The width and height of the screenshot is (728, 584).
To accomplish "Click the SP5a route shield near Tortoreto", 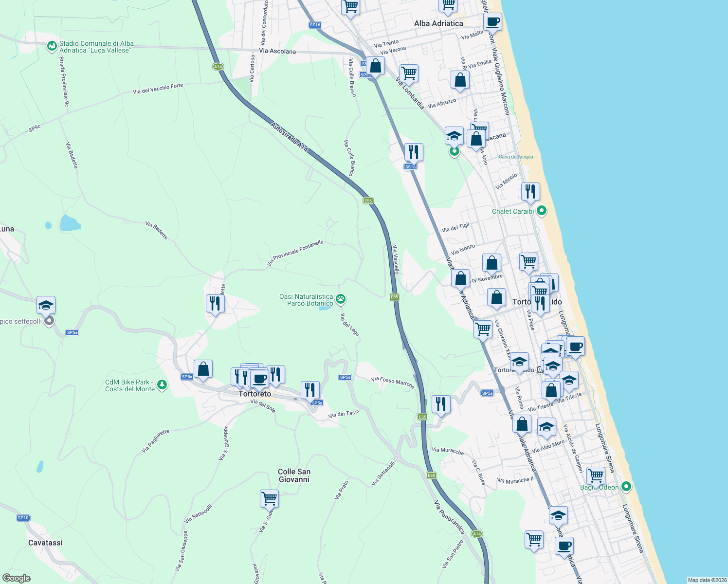I will [187, 376].
